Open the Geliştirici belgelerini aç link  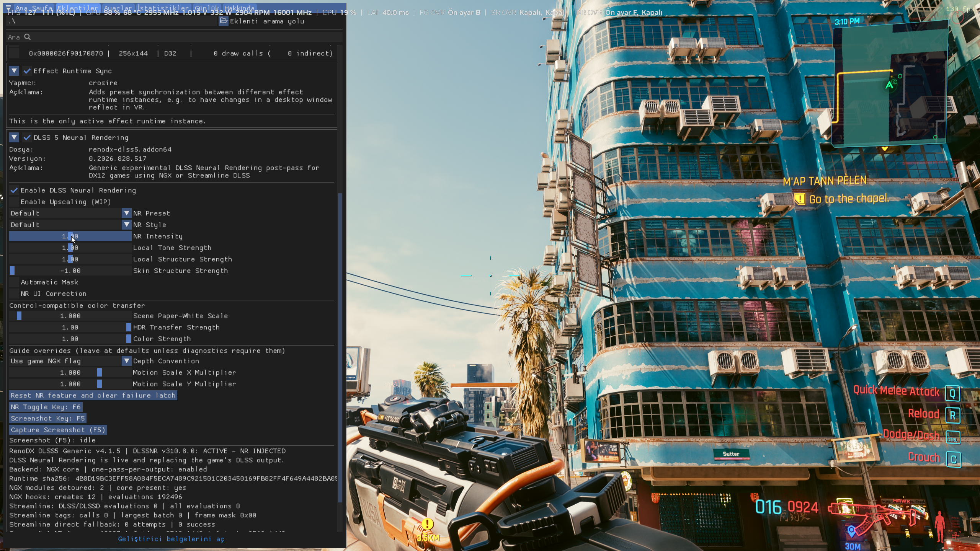point(171,539)
